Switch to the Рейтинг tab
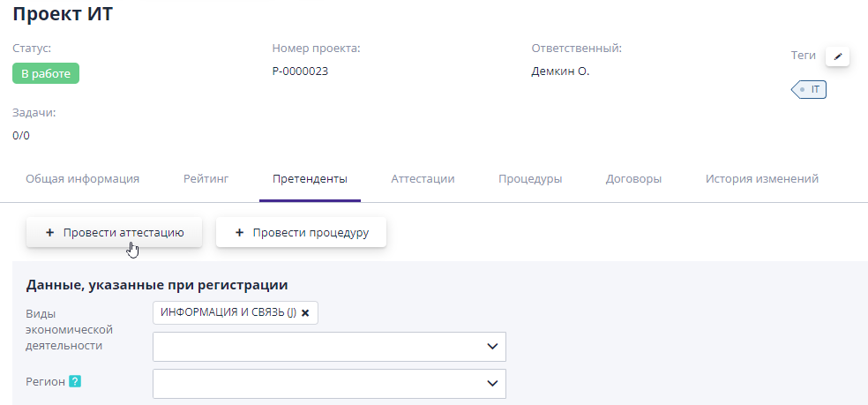Screen dimensions: 868x405 tap(206, 179)
